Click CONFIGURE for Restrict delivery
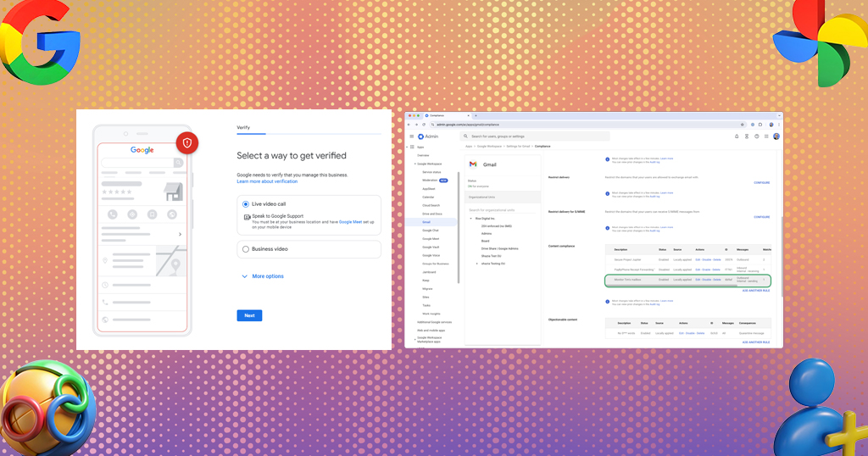 (x=762, y=182)
